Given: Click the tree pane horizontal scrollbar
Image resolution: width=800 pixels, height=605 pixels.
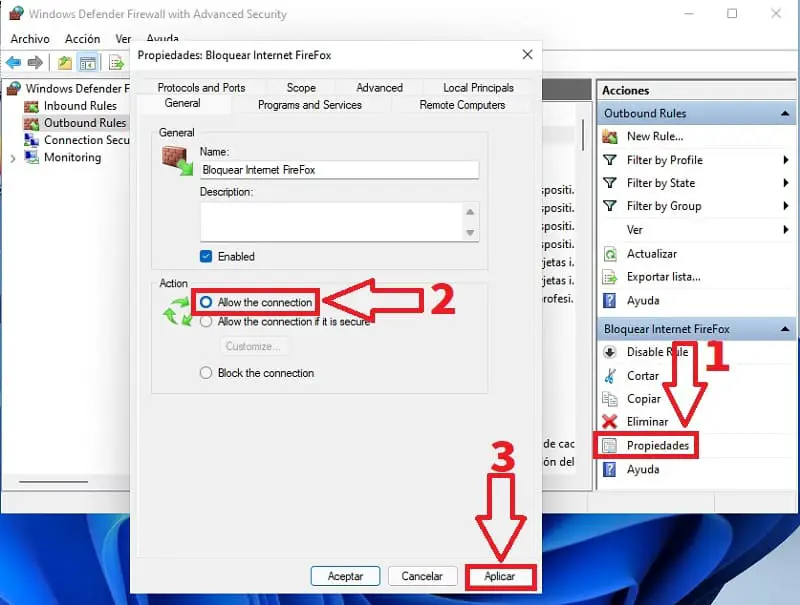Looking at the screenshot, I should coord(54,482).
